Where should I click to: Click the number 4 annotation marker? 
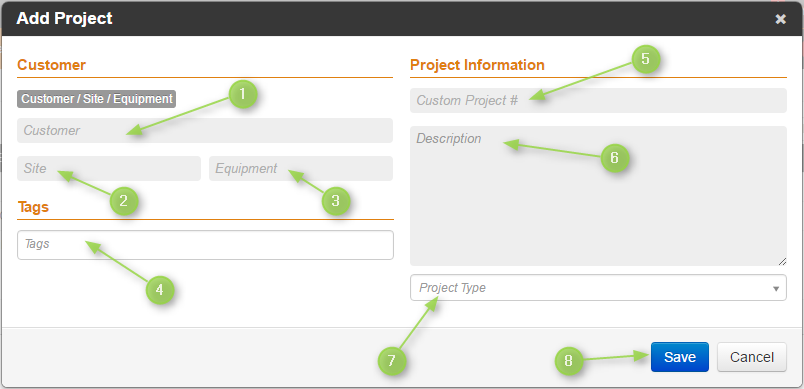[160, 290]
